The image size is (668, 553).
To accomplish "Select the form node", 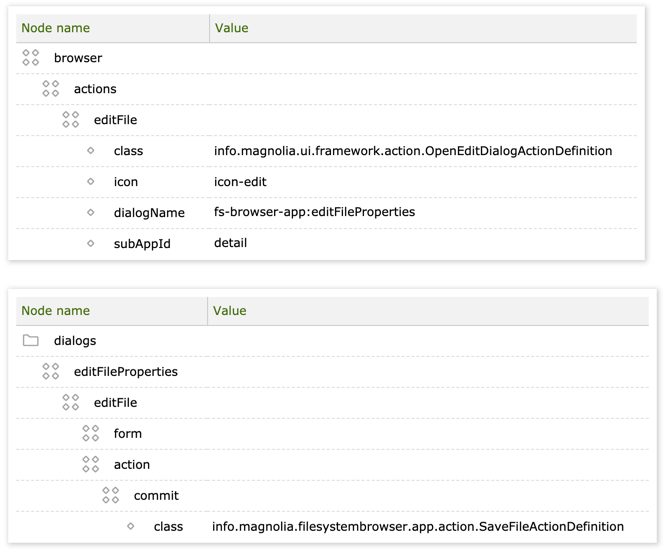I will (x=128, y=434).
